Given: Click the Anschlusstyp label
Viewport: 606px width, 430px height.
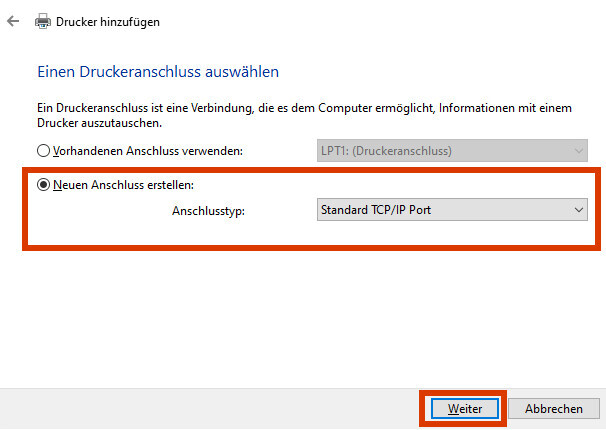Looking at the screenshot, I should pyautogui.click(x=208, y=211).
